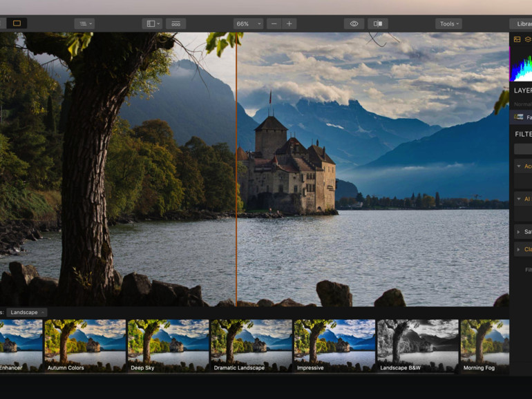532x399 pixels.
Task: Toggle quick preview eye icon
Action: [354, 23]
